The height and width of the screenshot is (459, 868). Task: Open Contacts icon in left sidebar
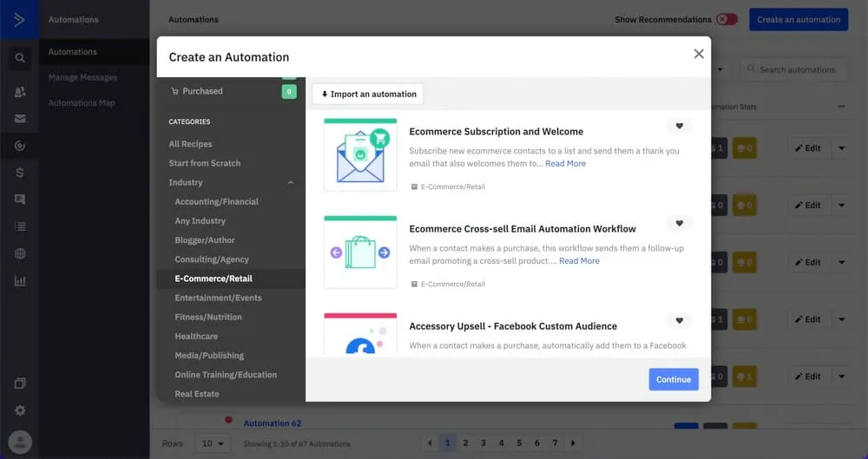pos(19,92)
